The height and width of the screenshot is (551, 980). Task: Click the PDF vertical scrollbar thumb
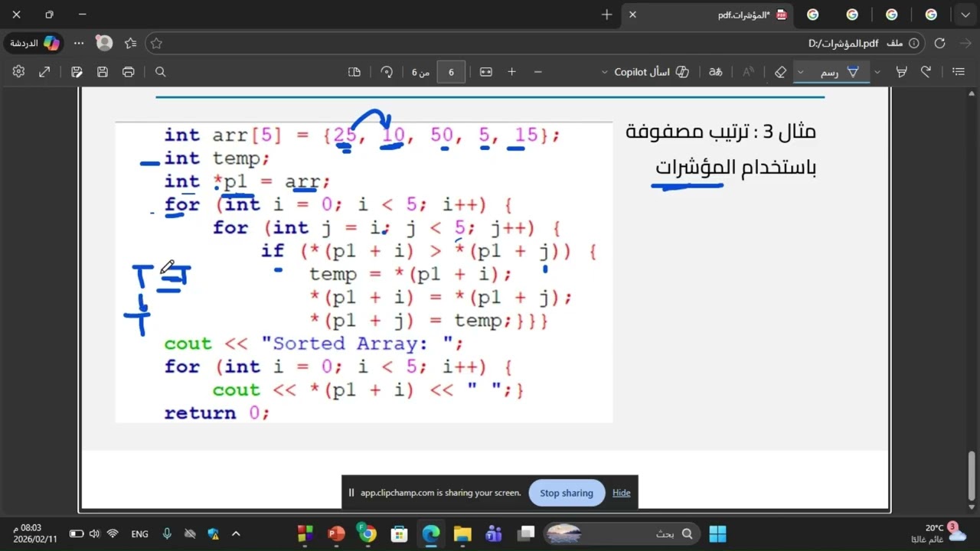pyautogui.click(x=972, y=474)
